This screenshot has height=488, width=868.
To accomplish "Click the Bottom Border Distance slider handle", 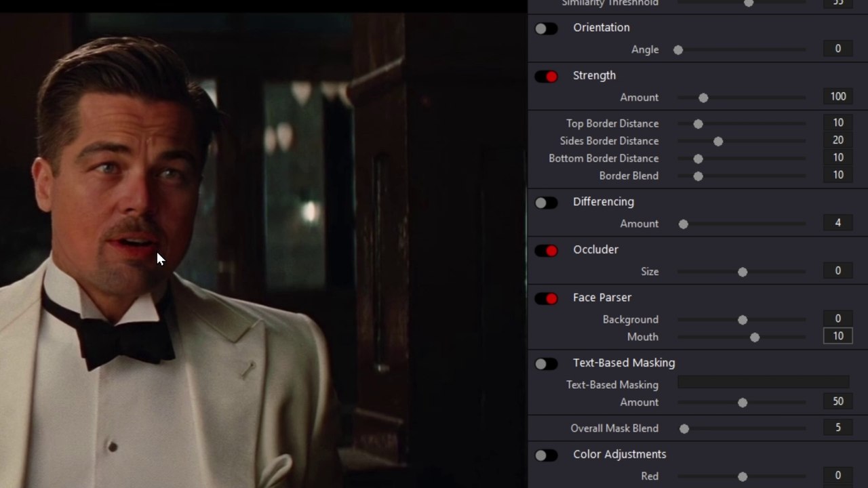I will pos(698,159).
